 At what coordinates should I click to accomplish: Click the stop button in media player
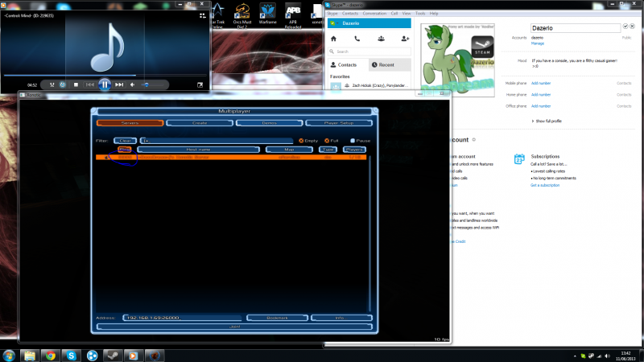76,84
